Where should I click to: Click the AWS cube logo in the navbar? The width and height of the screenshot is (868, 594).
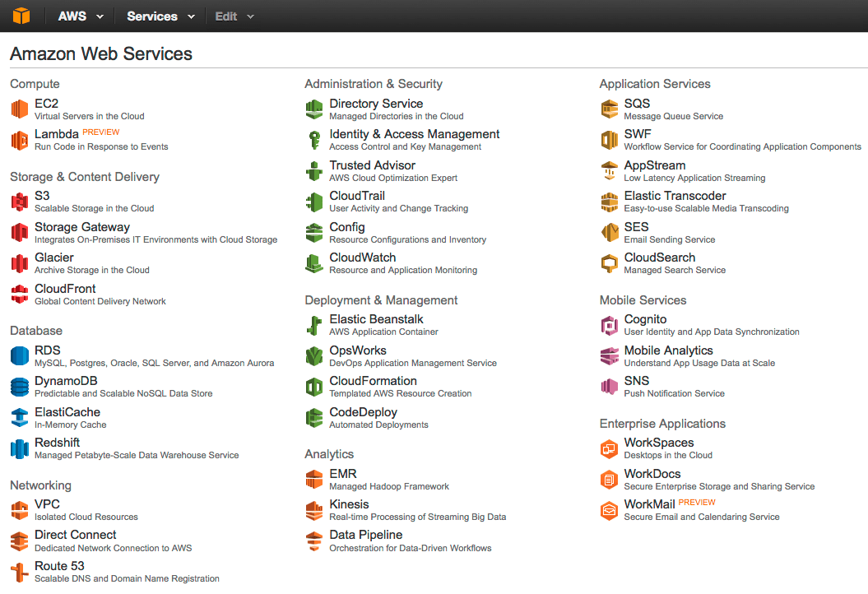(21, 15)
